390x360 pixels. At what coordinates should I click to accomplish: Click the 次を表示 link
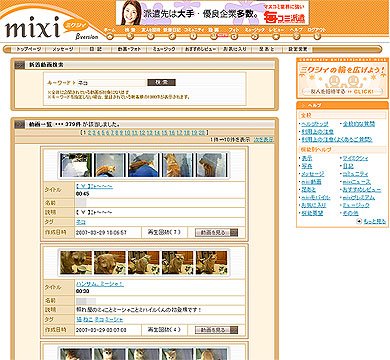[264, 139]
